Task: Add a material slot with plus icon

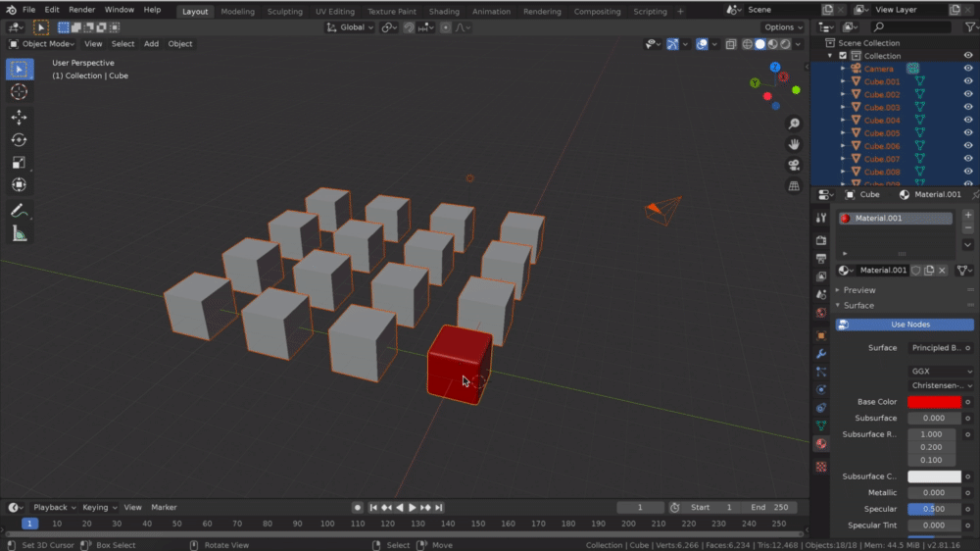Action: 967,215
